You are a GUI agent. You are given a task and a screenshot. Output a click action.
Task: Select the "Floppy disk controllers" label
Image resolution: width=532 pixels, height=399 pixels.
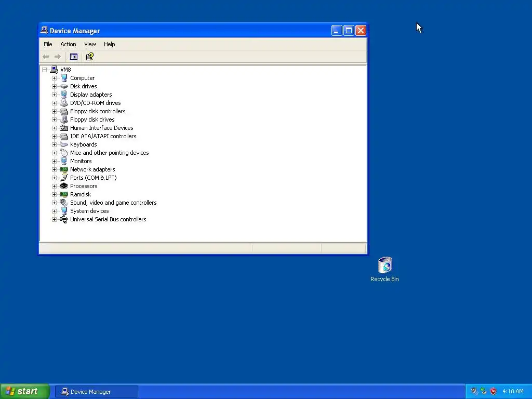tap(98, 111)
